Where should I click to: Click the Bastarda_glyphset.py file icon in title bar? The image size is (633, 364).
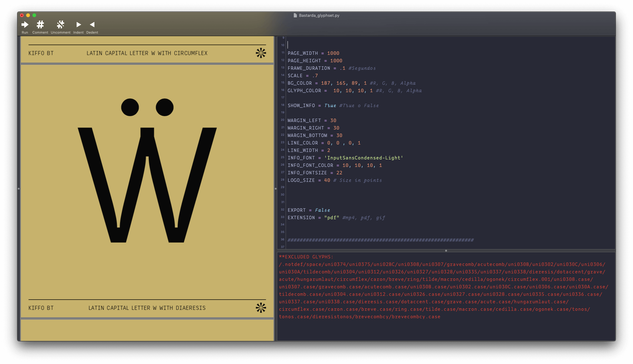[295, 15]
